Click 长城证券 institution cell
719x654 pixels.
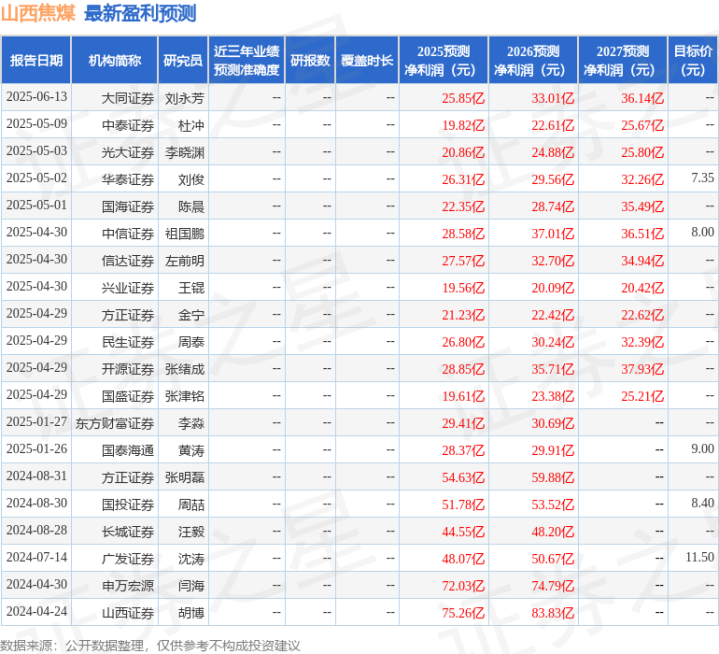coord(127,532)
